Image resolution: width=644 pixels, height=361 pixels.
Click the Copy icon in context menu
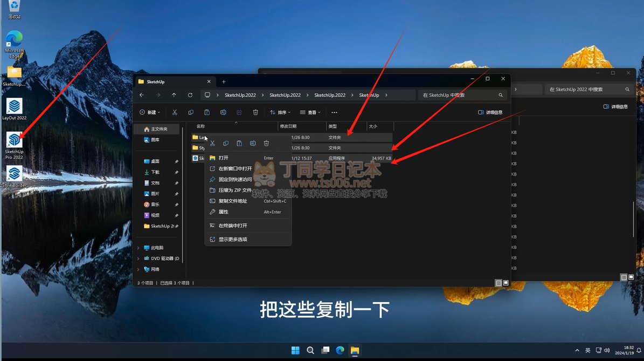[226, 143]
